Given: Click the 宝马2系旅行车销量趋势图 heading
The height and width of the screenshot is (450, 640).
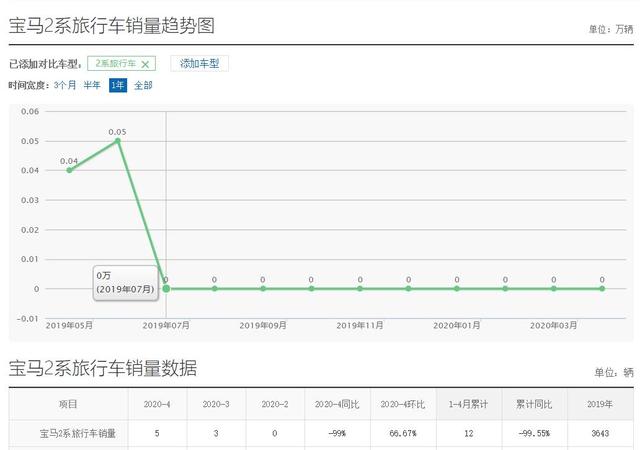Looking at the screenshot, I should click(111, 26).
